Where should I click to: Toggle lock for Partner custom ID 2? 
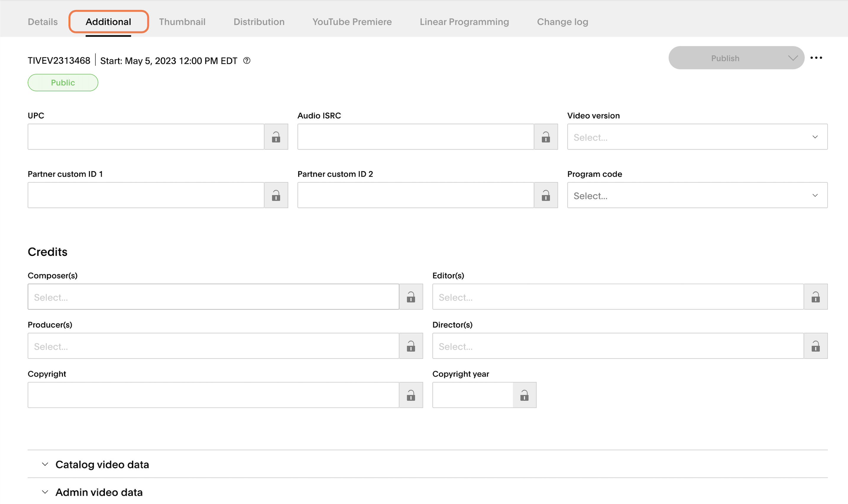click(546, 195)
